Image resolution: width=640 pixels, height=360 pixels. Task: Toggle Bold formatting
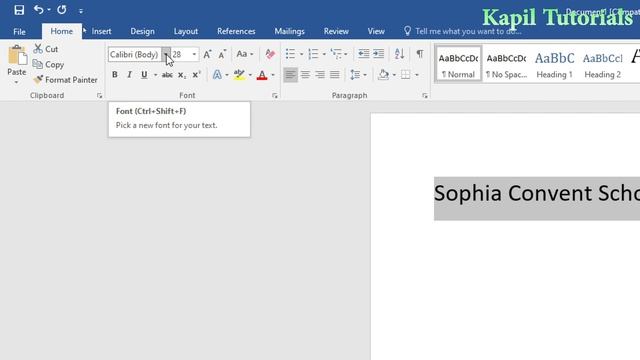click(x=115, y=75)
